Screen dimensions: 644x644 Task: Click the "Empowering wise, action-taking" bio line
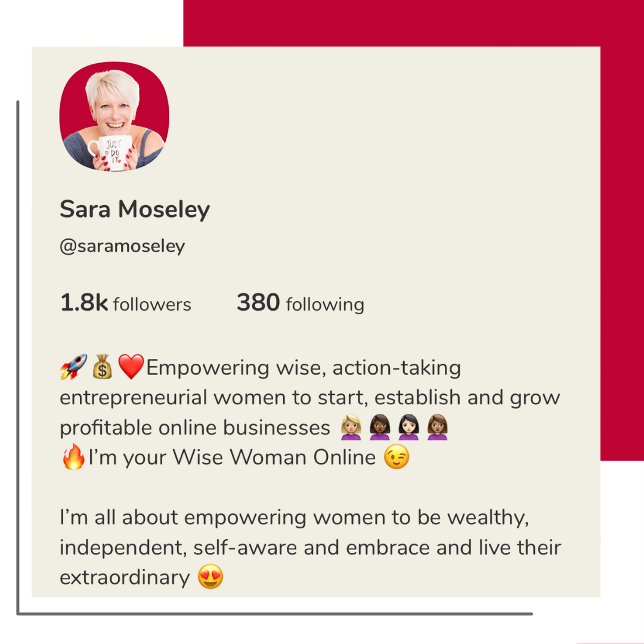tap(304, 368)
